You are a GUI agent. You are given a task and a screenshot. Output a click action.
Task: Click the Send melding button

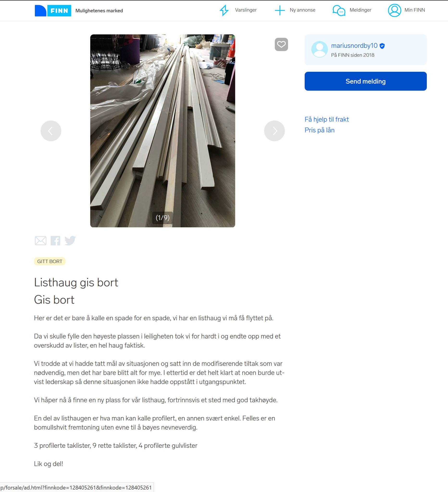366,81
